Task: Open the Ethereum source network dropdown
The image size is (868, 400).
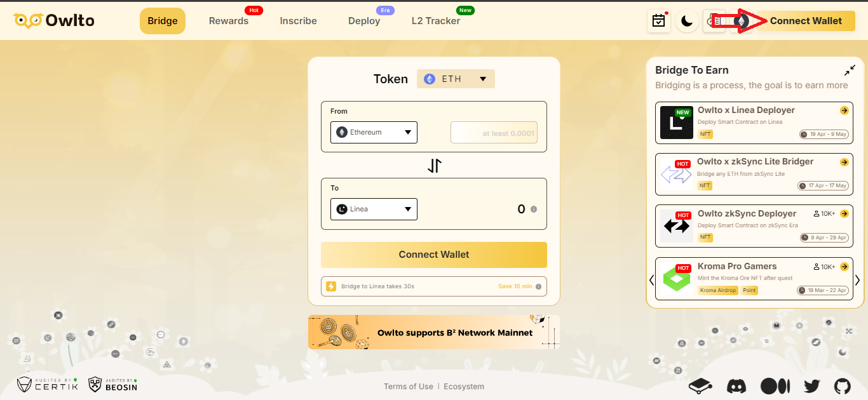Action: coord(374,132)
